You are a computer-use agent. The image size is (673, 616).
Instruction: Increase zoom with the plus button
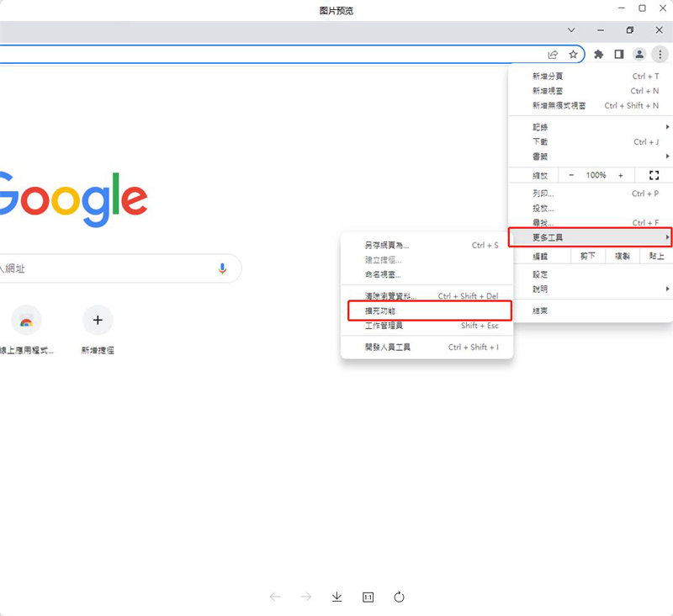click(x=621, y=175)
